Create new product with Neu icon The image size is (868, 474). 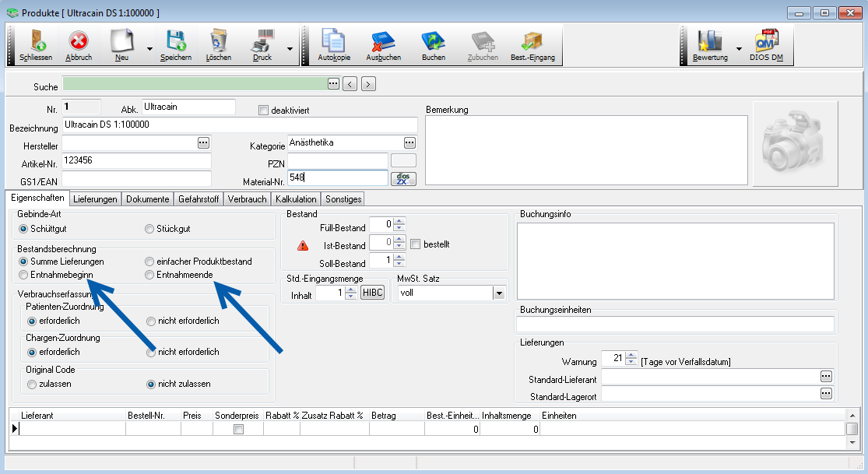(x=121, y=41)
